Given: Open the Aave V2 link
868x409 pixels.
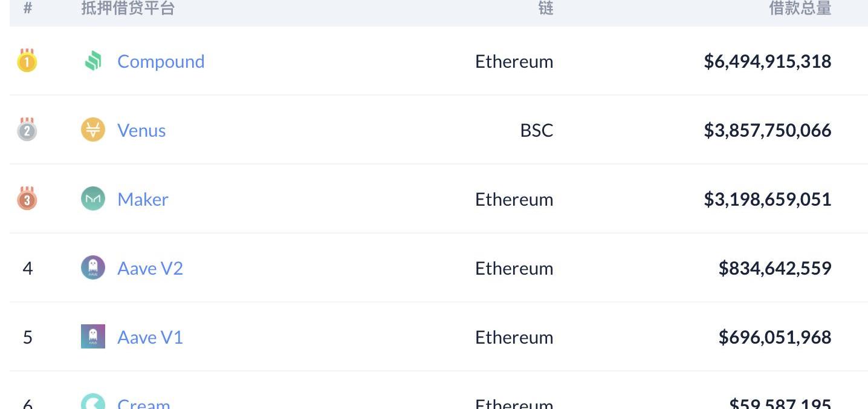Looking at the screenshot, I should [x=150, y=268].
